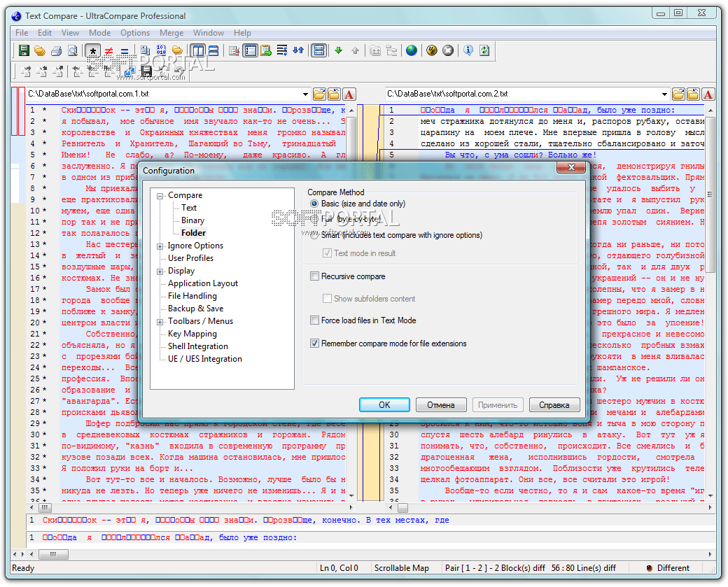This screenshot has width=728, height=587.
Task: Click the Отмена cancel button
Action: click(440, 405)
